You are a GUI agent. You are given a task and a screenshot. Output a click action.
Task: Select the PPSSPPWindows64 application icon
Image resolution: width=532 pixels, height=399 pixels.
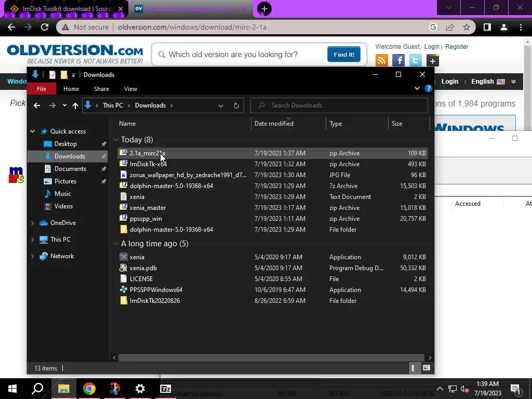(x=124, y=289)
